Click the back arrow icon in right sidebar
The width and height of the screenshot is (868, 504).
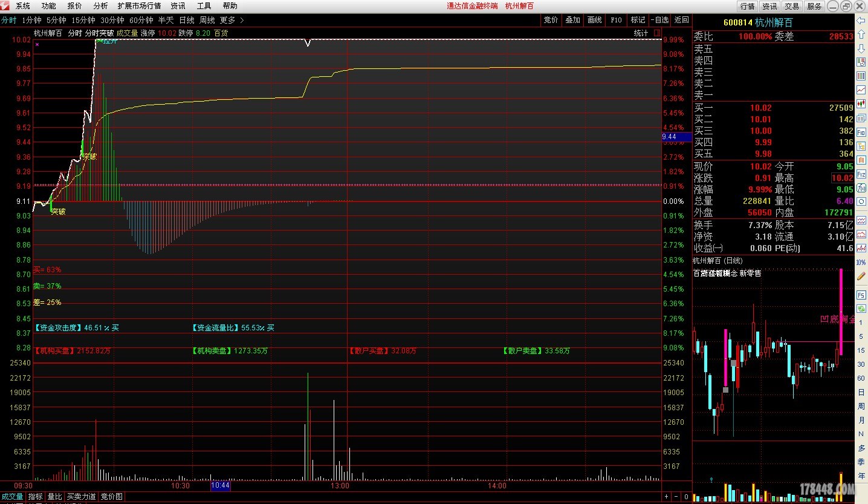[861, 21]
